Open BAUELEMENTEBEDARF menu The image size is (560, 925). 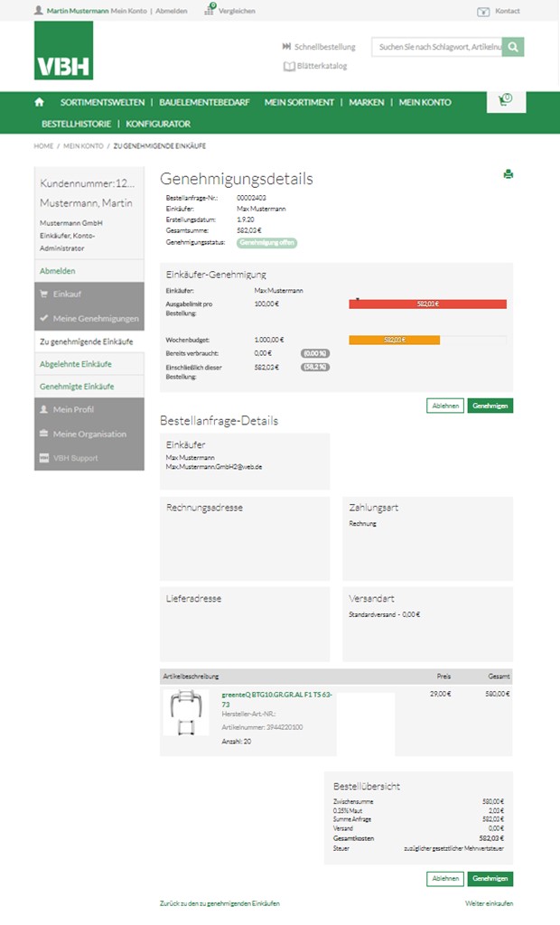click(x=205, y=102)
